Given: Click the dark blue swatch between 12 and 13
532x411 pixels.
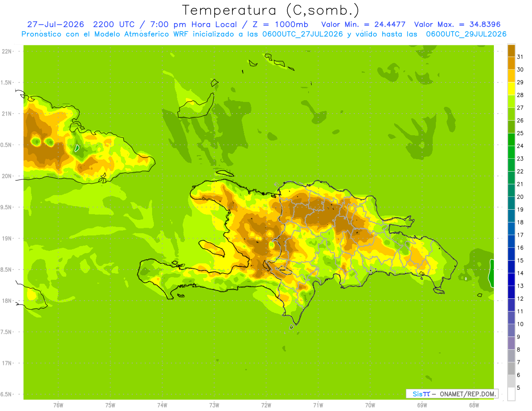Looking at the screenshot, I should 511,292.
